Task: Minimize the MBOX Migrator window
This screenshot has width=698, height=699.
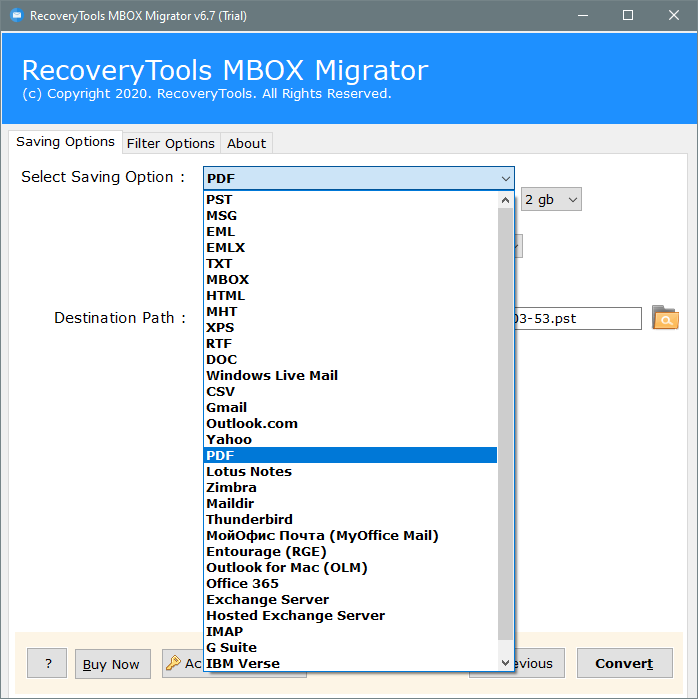Action: pos(583,16)
